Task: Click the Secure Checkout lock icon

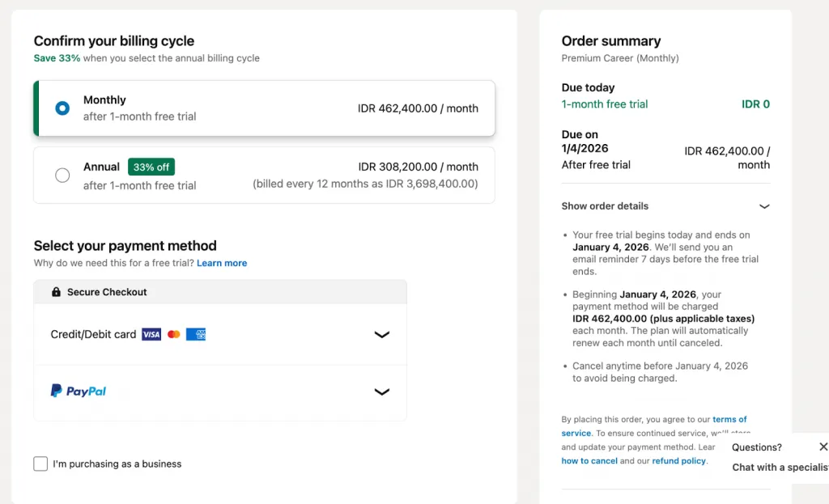Action: [x=56, y=291]
